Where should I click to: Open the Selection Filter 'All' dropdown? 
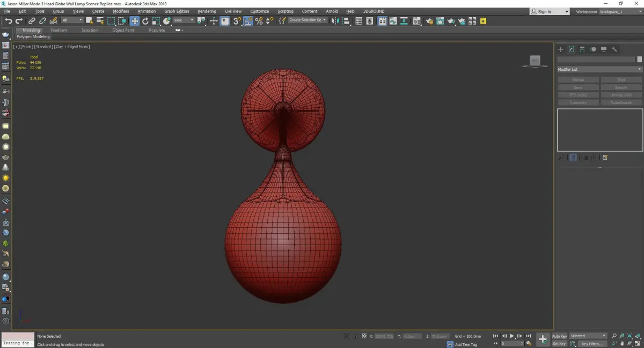(72, 20)
